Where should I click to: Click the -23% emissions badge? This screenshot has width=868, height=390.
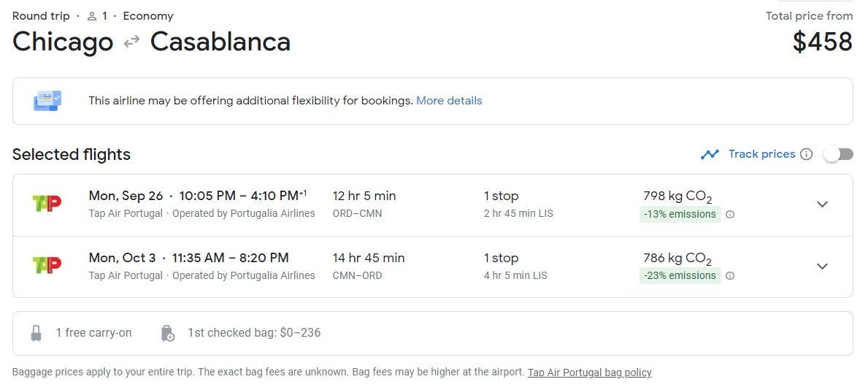[680, 276]
